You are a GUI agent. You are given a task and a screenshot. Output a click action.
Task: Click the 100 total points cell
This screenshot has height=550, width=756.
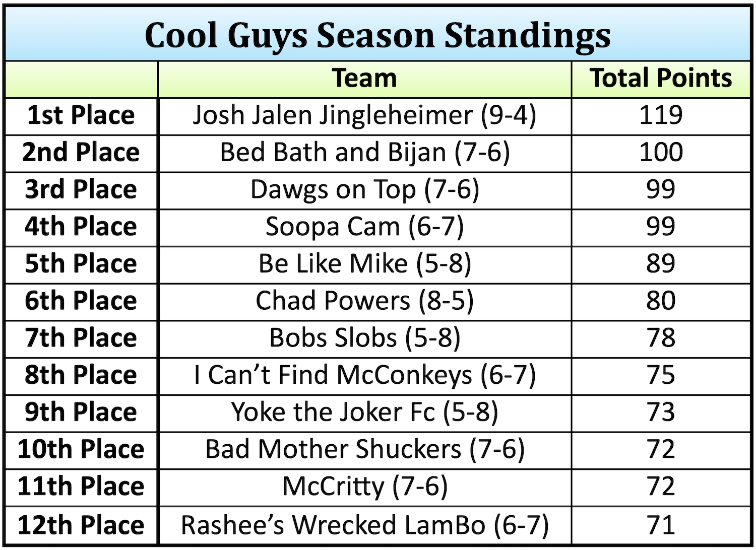tap(661, 153)
